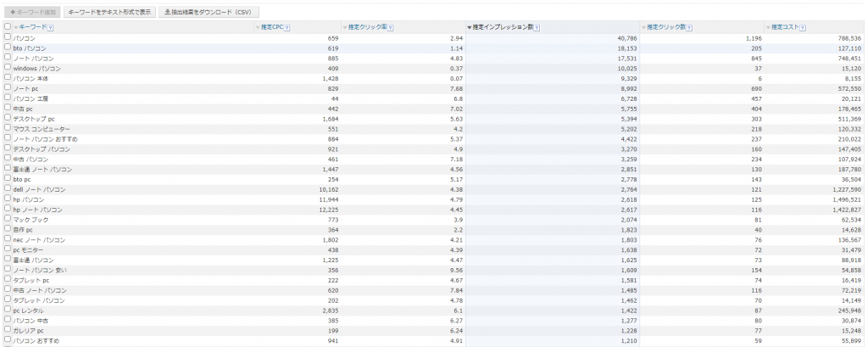Click keyword text 中古 ノート パソコン

click(x=40, y=290)
